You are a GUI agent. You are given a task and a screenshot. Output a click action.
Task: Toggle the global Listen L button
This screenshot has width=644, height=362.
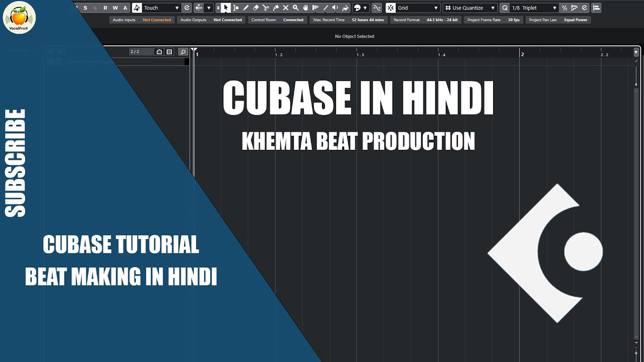tap(95, 8)
